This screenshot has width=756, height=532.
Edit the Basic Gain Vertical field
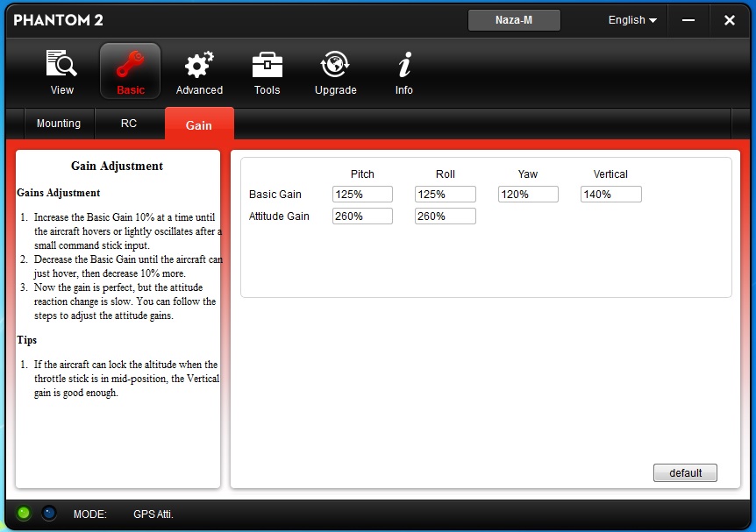tap(611, 195)
